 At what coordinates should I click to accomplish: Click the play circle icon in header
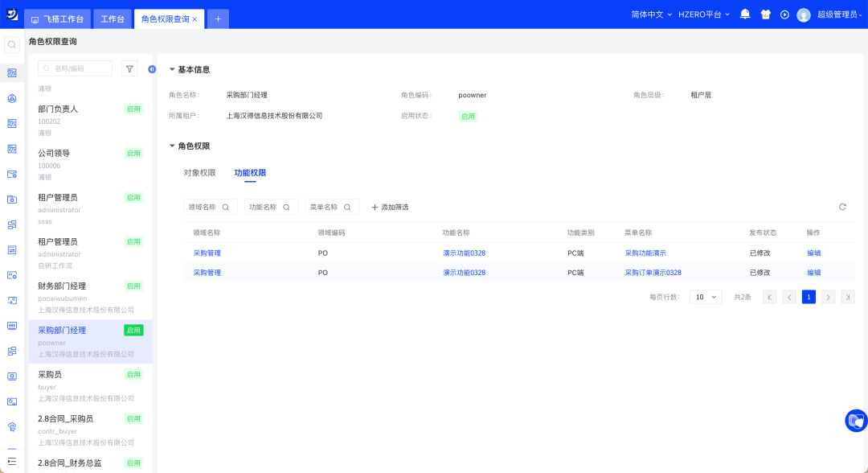click(x=784, y=14)
